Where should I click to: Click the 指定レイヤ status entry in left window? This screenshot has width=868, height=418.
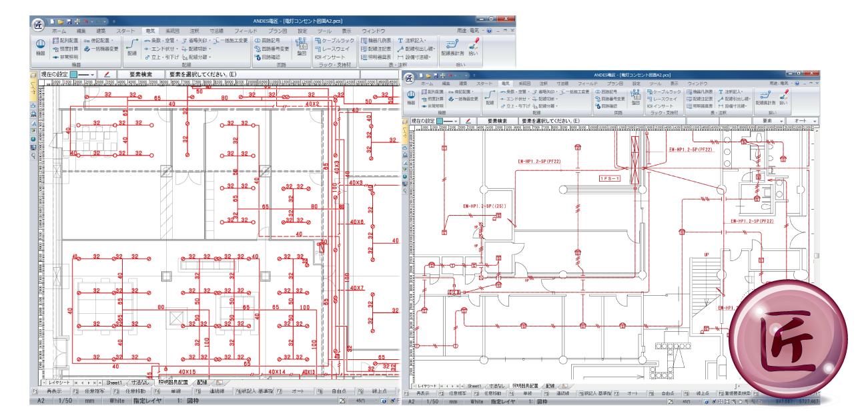coord(147,401)
